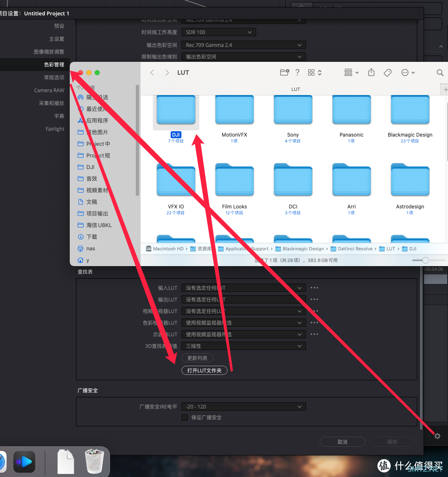The width and height of the screenshot is (448, 477).
Task: Jump to Blackmagic Design in path bar
Action: pos(299,249)
